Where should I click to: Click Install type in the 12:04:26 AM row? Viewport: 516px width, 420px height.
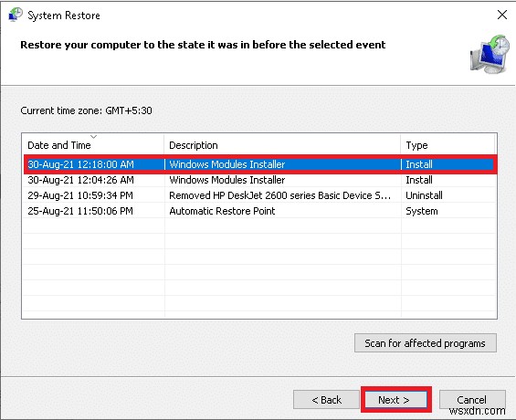click(419, 180)
